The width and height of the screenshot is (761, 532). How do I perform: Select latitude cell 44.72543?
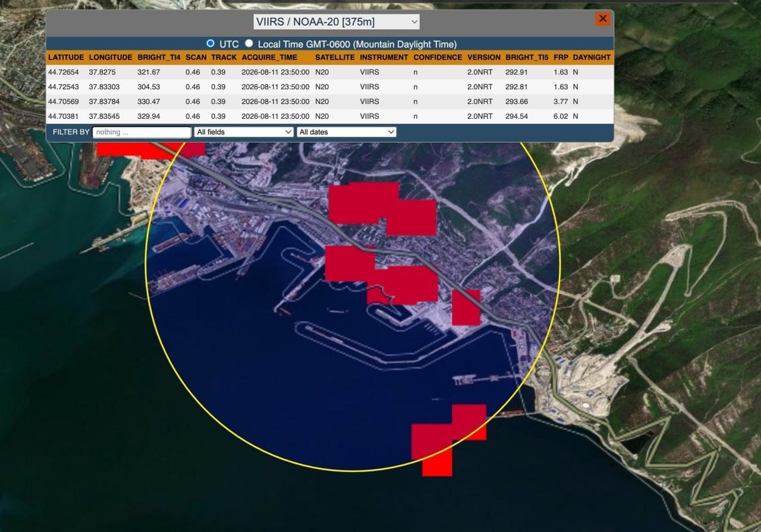[x=64, y=87]
